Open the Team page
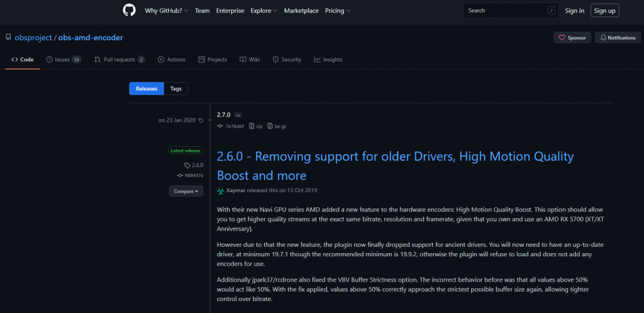 (x=202, y=11)
